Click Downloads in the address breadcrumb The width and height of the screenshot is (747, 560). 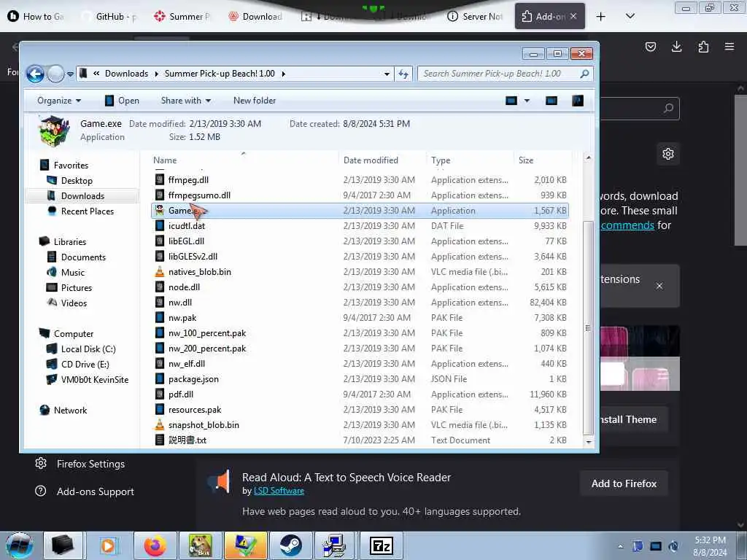click(x=126, y=74)
